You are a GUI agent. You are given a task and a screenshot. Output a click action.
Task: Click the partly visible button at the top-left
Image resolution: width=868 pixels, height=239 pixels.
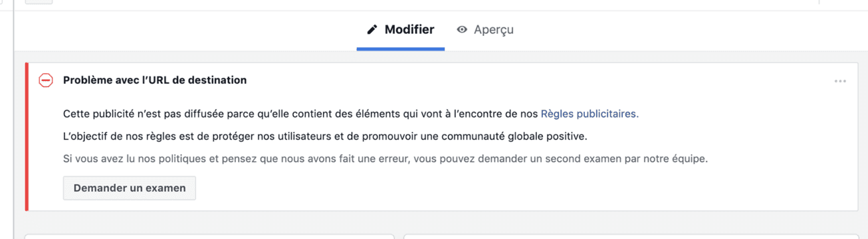39,2
